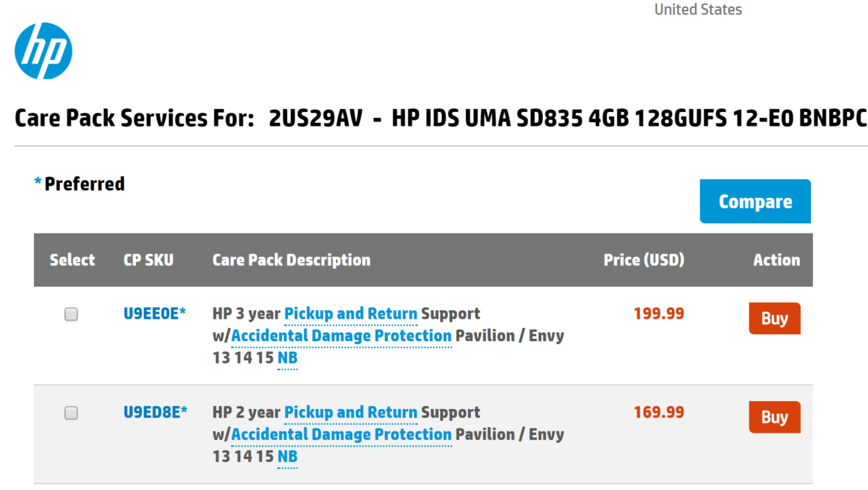Buy the 2 year care pack

coord(774,417)
